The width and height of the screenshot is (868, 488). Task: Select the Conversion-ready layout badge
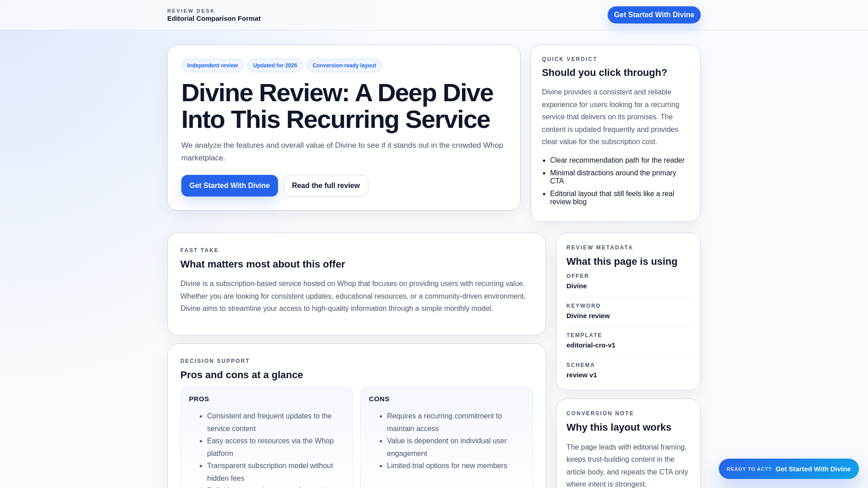[344, 66]
